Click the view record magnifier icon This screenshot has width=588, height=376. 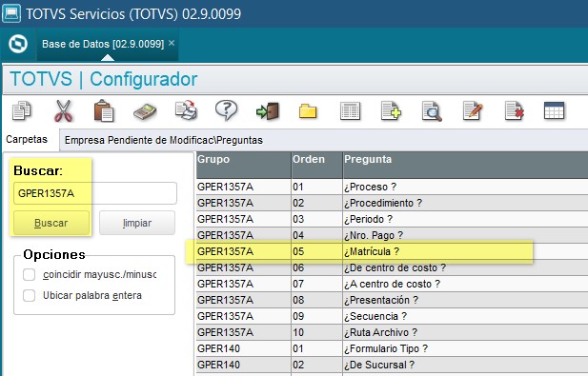pos(432,111)
